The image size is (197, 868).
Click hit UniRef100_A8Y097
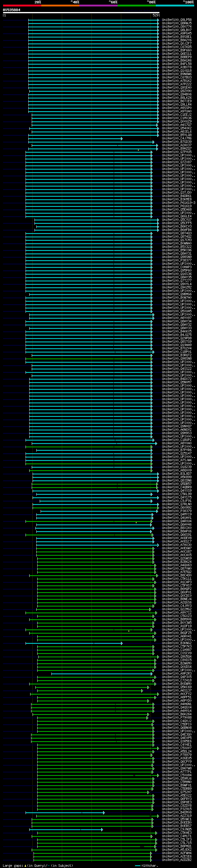(177, 318)
